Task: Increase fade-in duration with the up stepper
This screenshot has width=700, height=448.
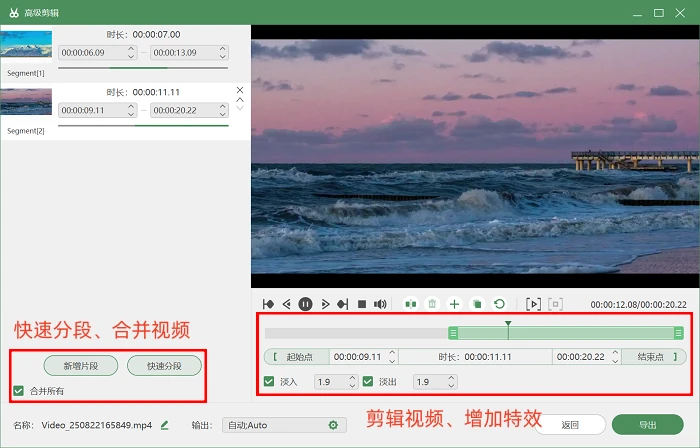Action: [x=352, y=378]
